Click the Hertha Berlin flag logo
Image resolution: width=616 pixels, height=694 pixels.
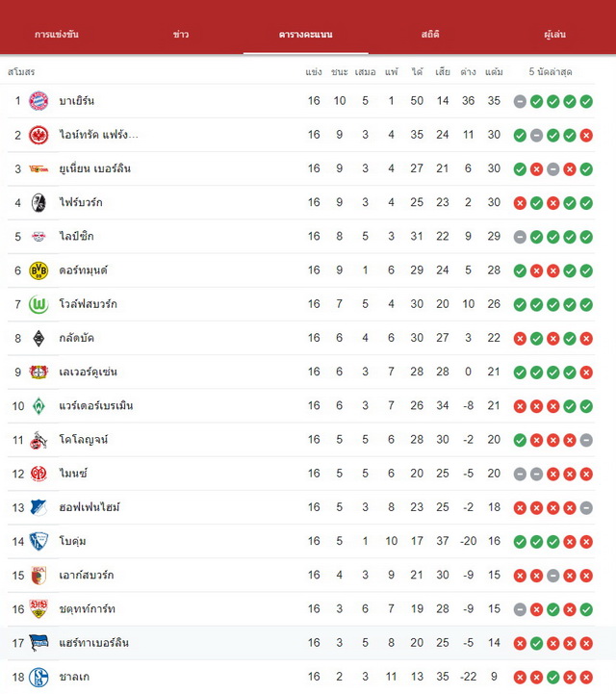[38, 643]
